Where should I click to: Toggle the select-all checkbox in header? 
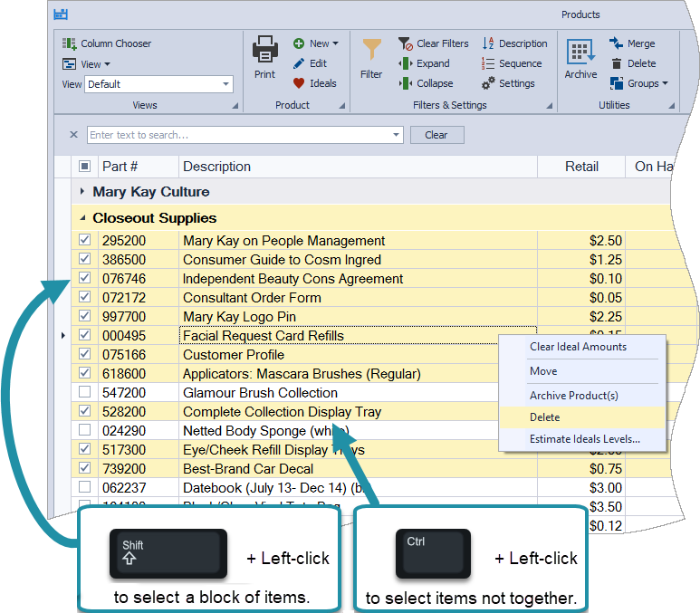[x=84, y=166]
